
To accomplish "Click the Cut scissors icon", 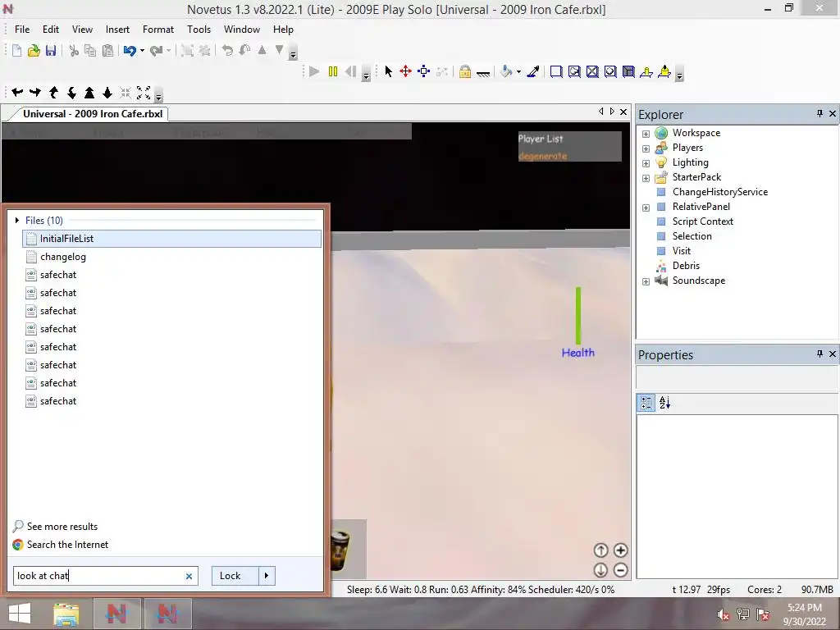I will [74, 51].
